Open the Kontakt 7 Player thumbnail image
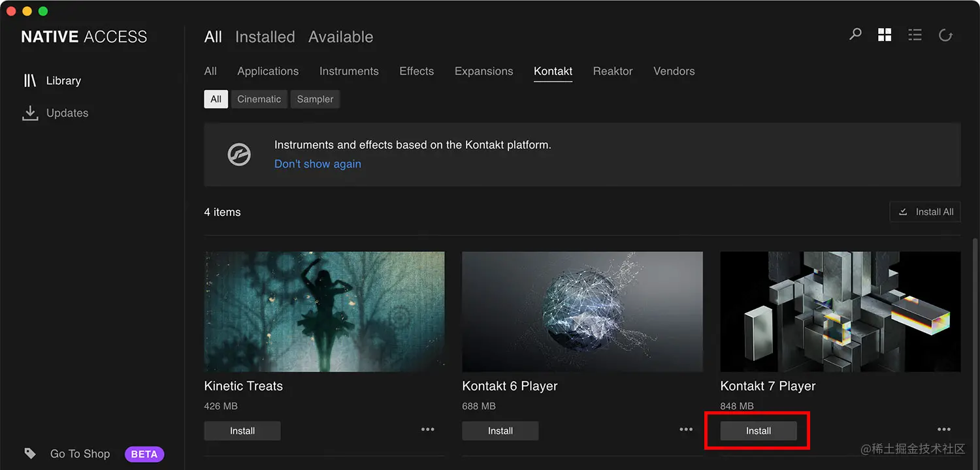Image resolution: width=980 pixels, height=470 pixels. (840, 311)
